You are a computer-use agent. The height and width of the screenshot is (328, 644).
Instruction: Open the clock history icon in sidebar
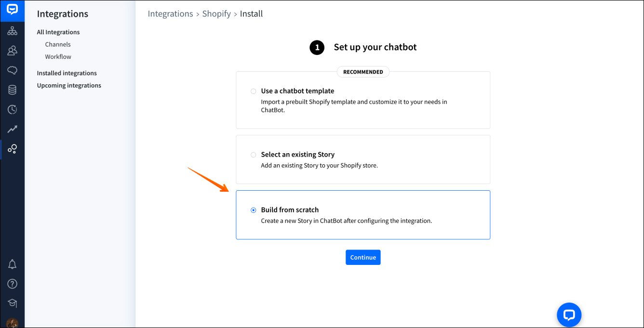(12, 109)
